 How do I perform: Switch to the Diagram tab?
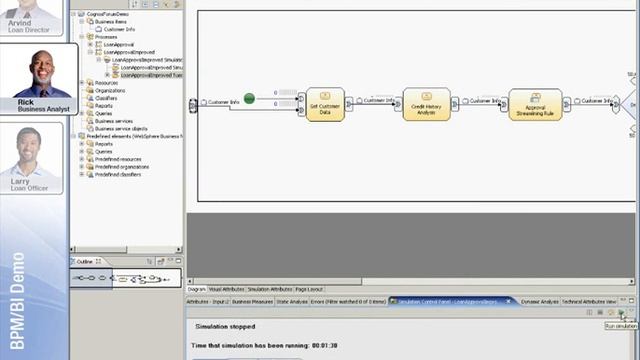[196, 289]
